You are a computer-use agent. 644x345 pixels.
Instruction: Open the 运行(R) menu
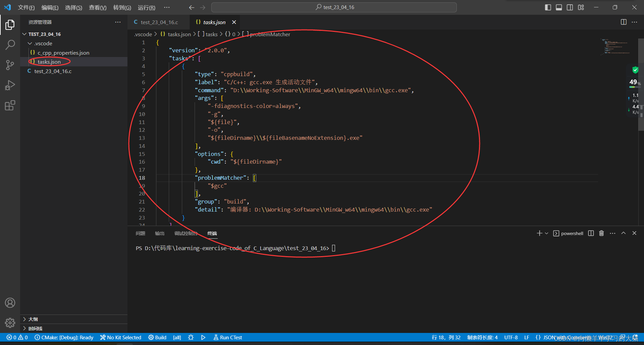(x=147, y=7)
